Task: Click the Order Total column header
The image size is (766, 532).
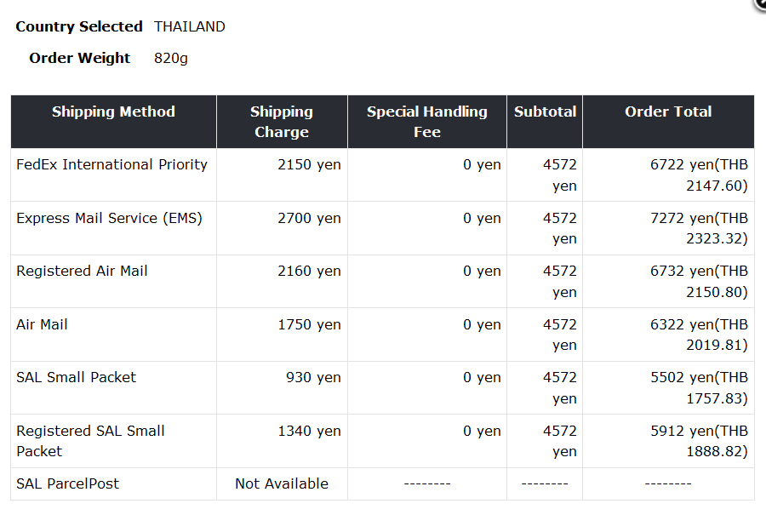Action: (668, 112)
